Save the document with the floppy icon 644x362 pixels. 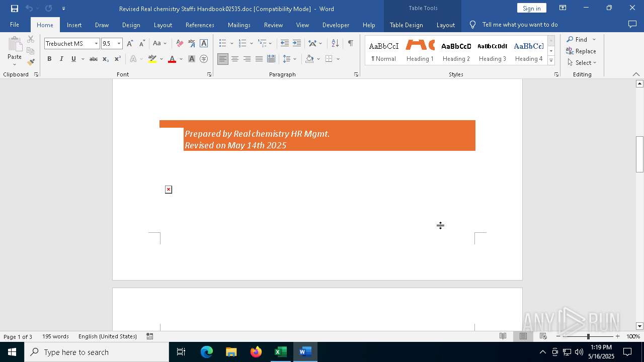(x=14, y=9)
